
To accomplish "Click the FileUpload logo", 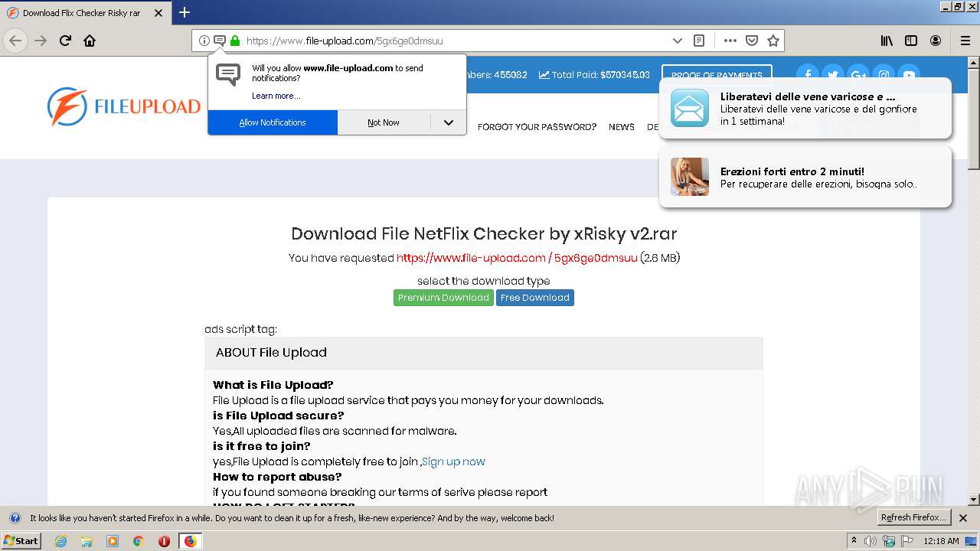I will (123, 106).
